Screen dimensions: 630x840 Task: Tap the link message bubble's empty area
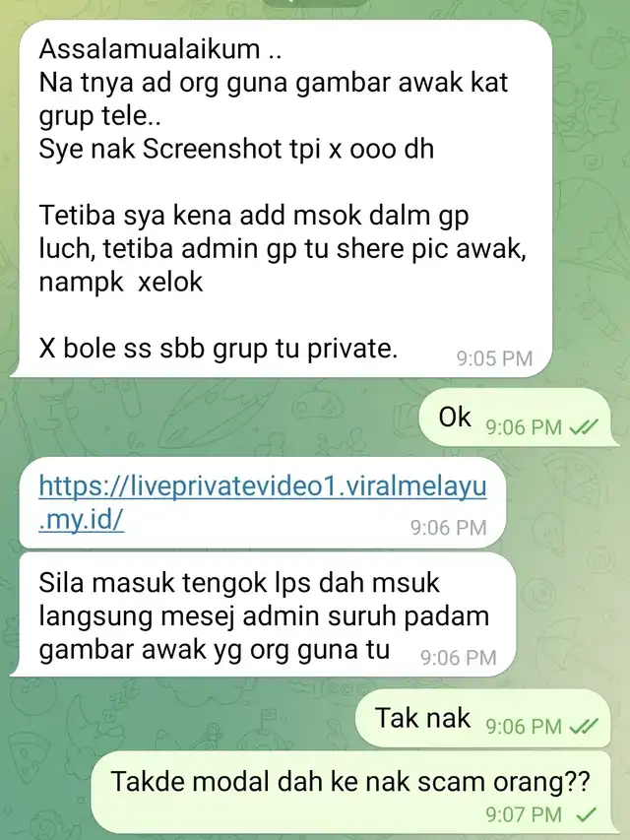(x=268, y=528)
